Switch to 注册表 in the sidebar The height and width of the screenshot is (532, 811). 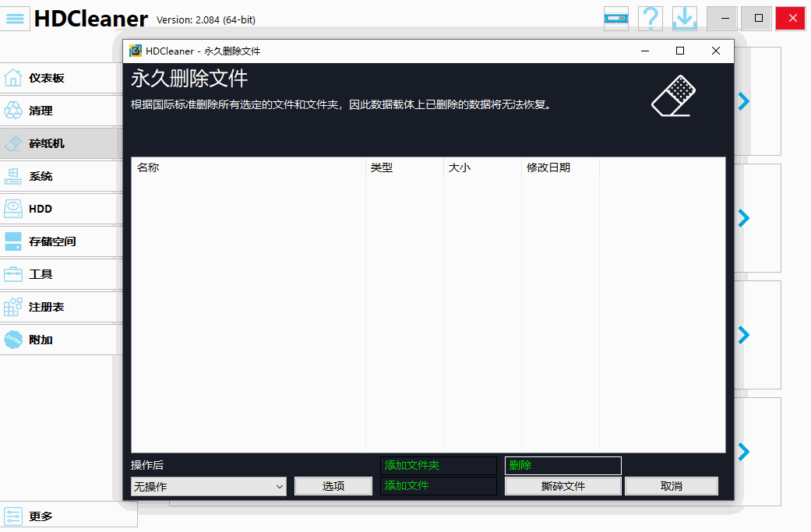[x=61, y=307]
